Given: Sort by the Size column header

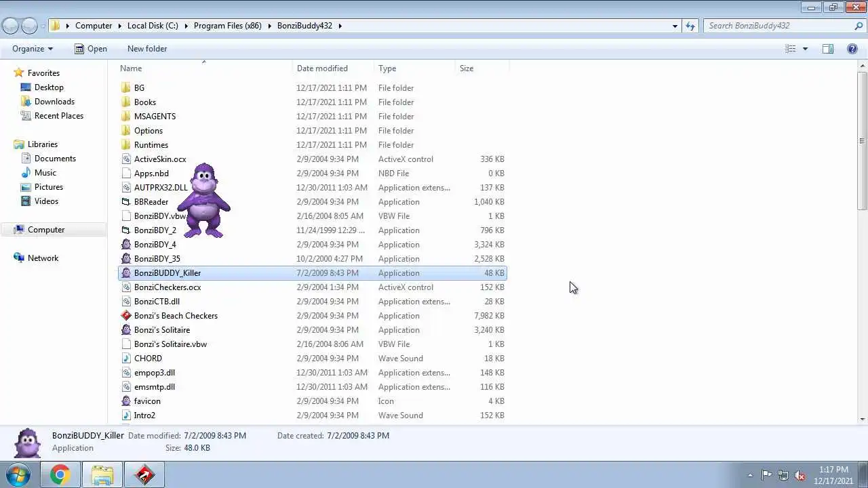Looking at the screenshot, I should point(482,68).
